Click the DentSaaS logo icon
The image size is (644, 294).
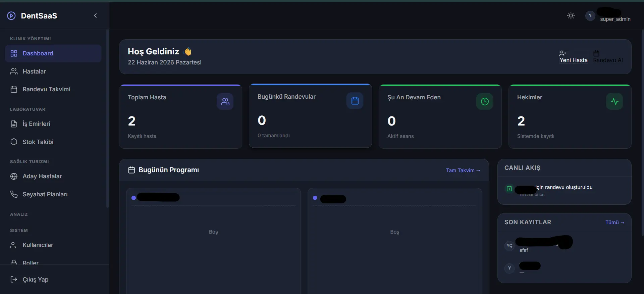pos(11,16)
